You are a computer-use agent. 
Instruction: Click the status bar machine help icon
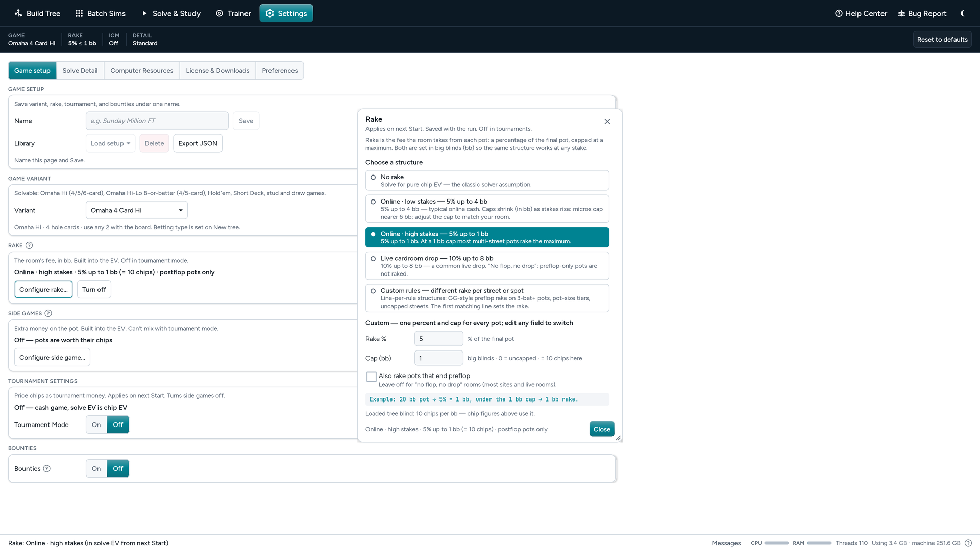pyautogui.click(x=968, y=543)
